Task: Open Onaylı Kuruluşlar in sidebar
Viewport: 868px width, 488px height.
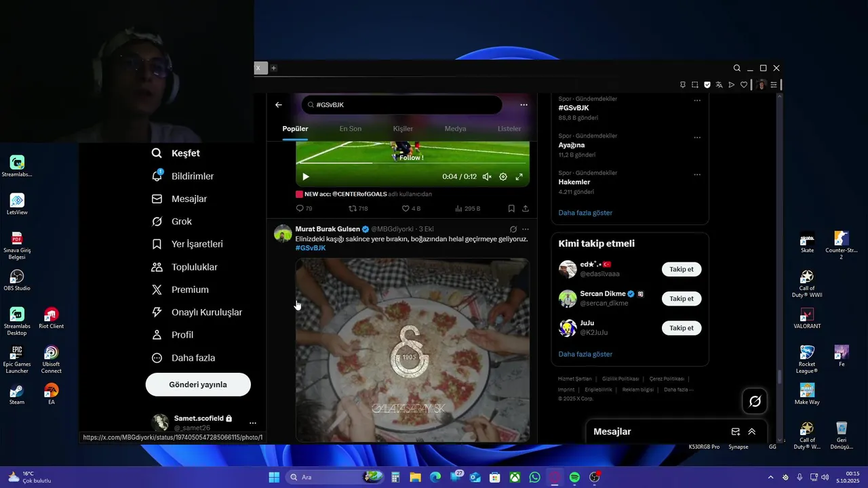Action: pos(197,312)
